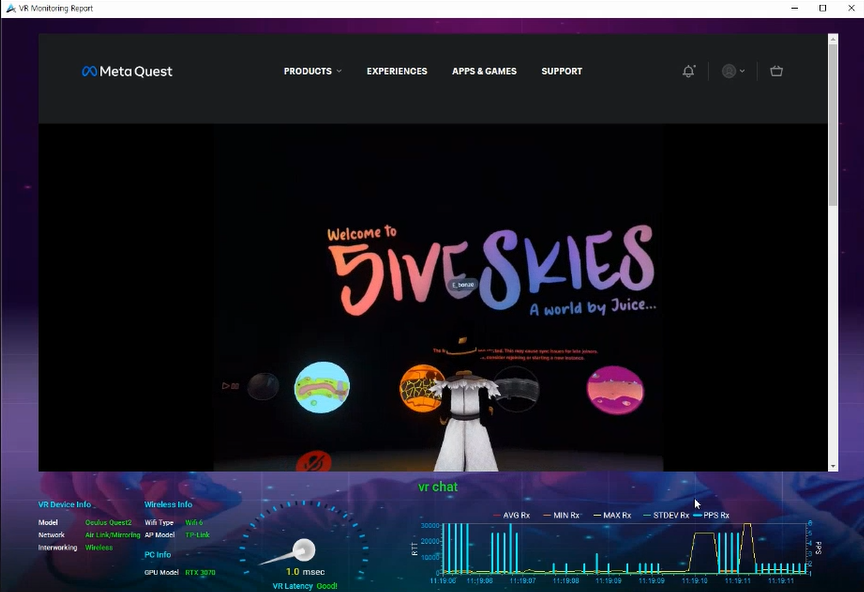This screenshot has height=592, width=864.
Task: Expand the PRODUCTS dropdown menu
Action: click(x=312, y=71)
